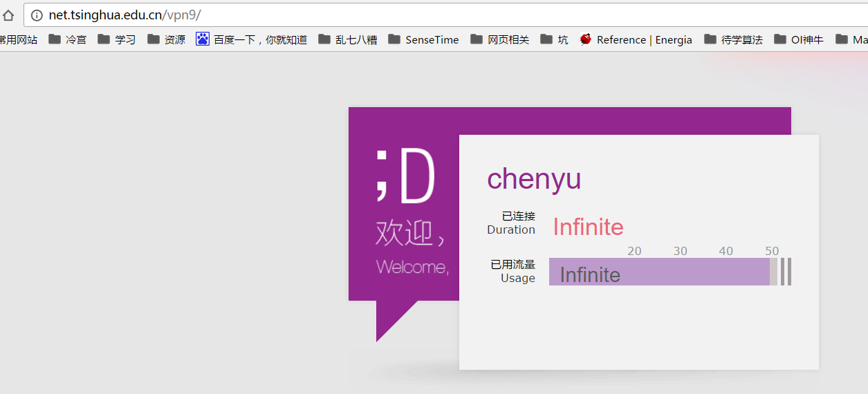This screenshot has width=868, height=394.
Task: Open the SenseTime bookmark folder
Action: point(424,39)
